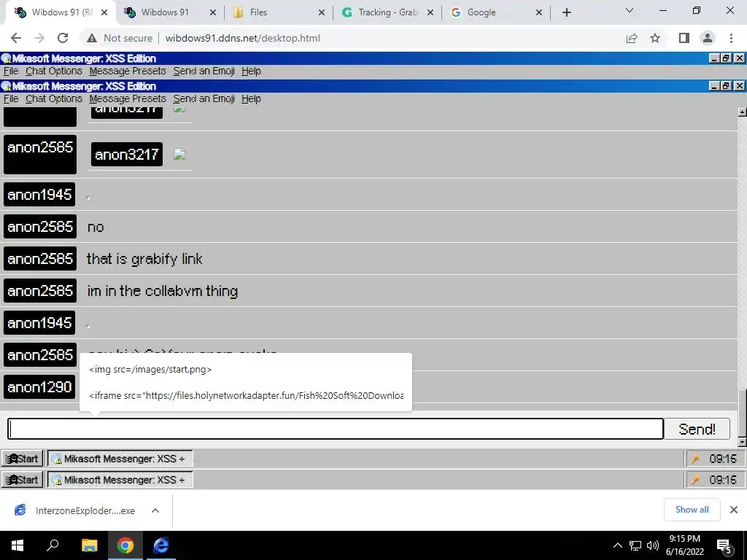Minimize the lower Mikasoft Messenger window
Screen dimensions: 747x560
click(713, 86)
